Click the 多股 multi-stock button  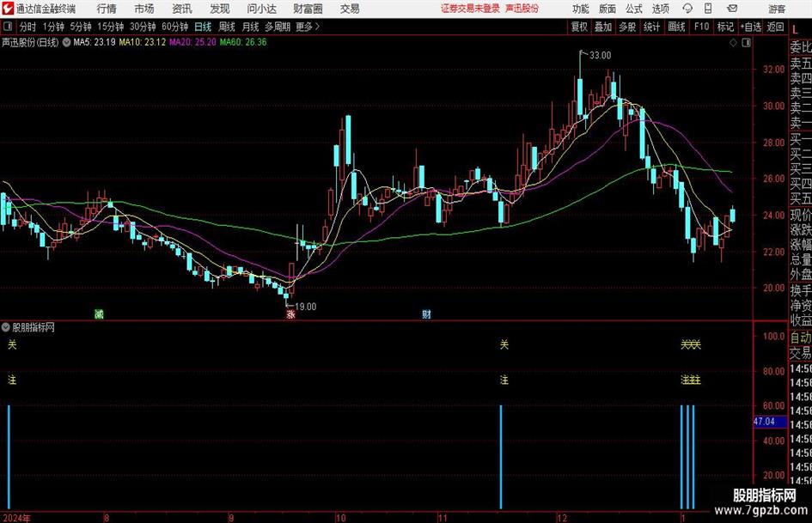[627, 27]
